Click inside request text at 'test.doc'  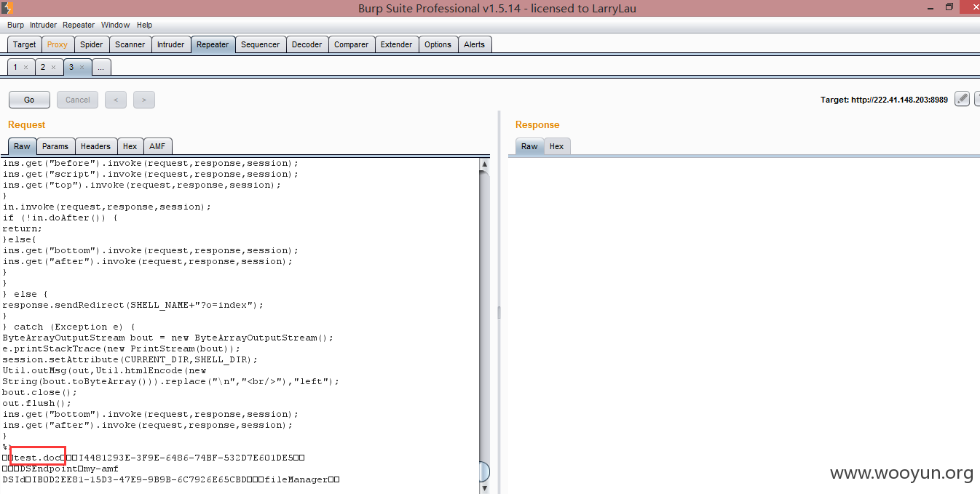click(x=38, y=458)
